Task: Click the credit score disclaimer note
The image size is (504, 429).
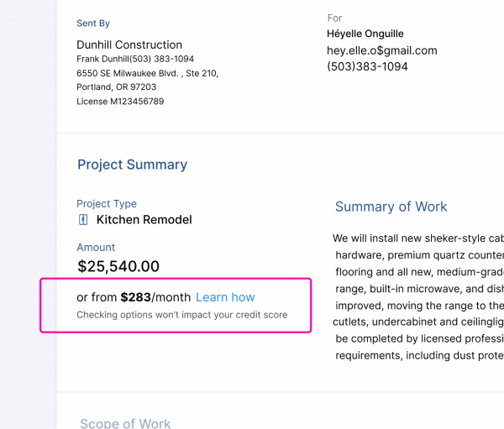Action: click(181, 315)
